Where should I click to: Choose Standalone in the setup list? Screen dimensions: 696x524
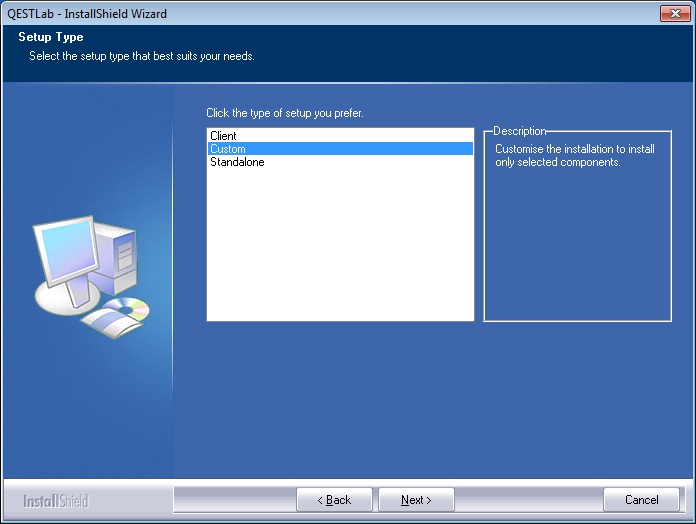click(x=237, y=162)
